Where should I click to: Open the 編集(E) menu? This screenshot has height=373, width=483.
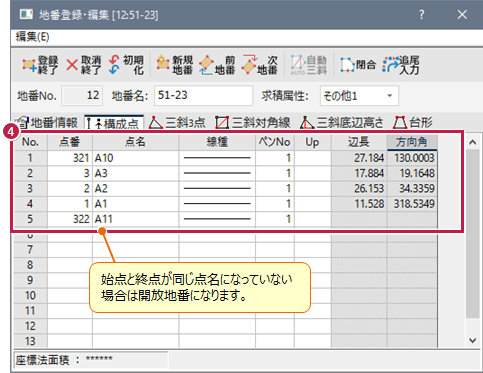point(32,37)
